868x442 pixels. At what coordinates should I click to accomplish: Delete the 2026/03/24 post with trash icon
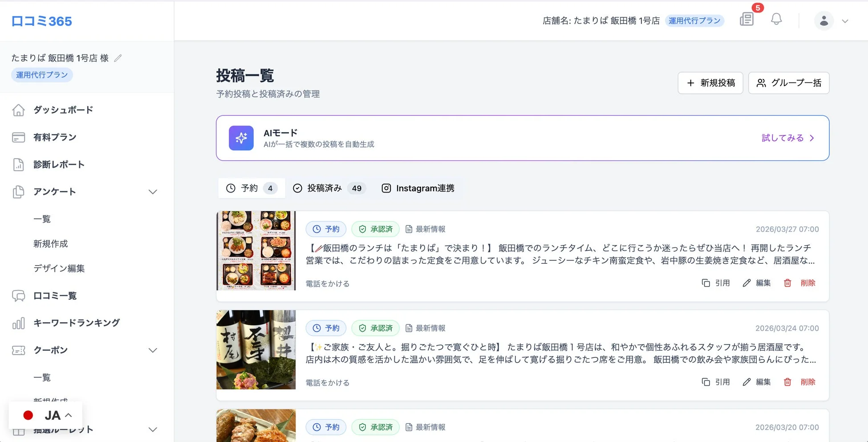787,382
